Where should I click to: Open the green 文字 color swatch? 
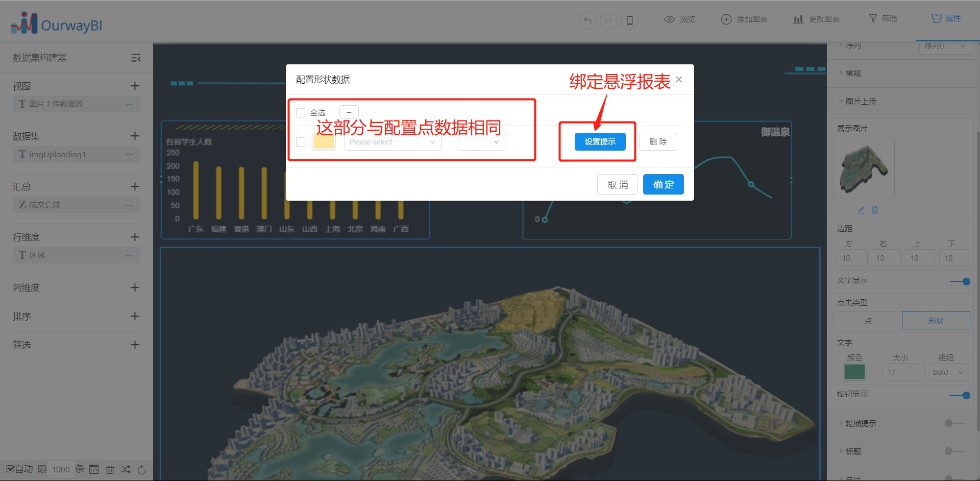pyautogui.click(x=854, y=372)
